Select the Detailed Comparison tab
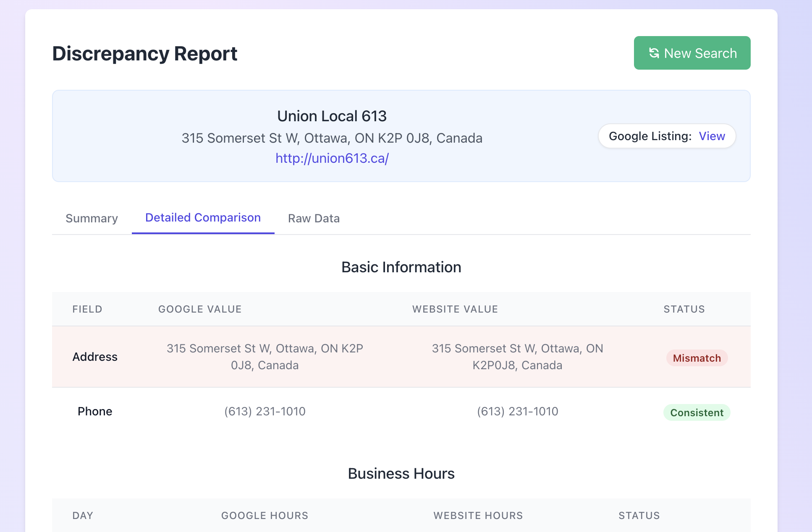The width and height of the screenshot is (812, 532). [203, 218]
